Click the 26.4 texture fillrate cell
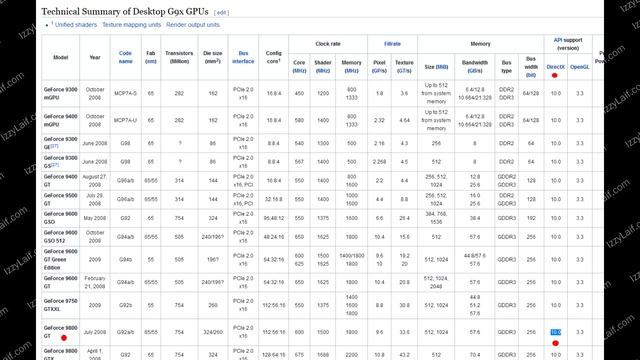Screen dimensions: 640x360 [x=404, y=218]
